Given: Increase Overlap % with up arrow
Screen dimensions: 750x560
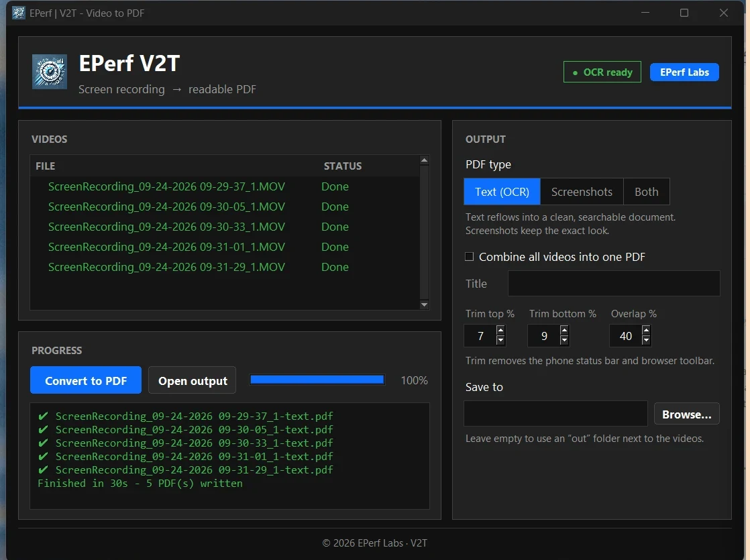Looking at the screenshot, I should click(646, 330).
